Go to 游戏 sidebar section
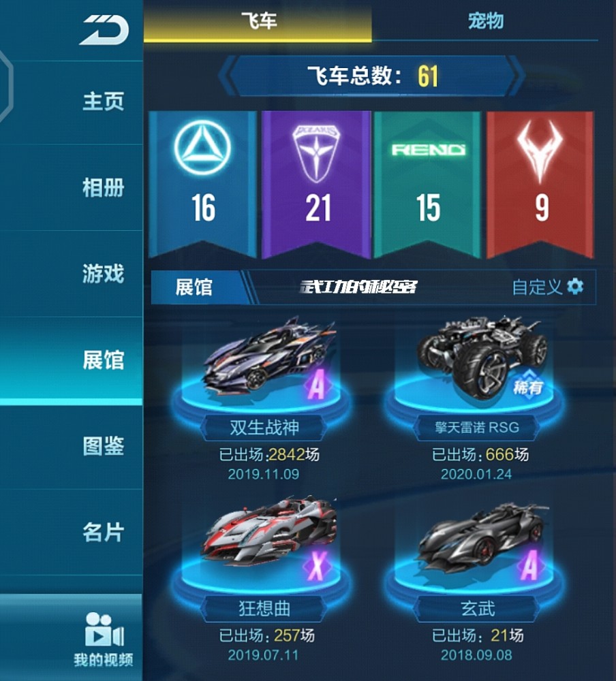Image resolution: width=616 pixels, height=681 pixels. pyautogui.click(x=103, y=274)
